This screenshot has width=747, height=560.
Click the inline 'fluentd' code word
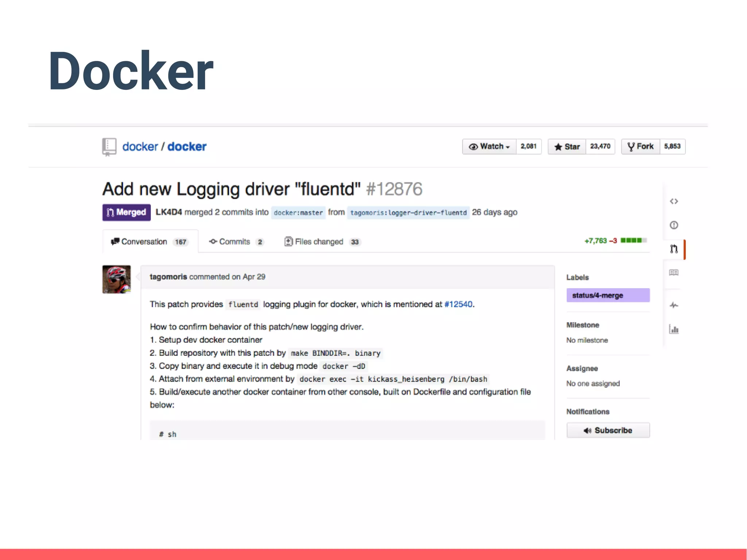[243, 305]
